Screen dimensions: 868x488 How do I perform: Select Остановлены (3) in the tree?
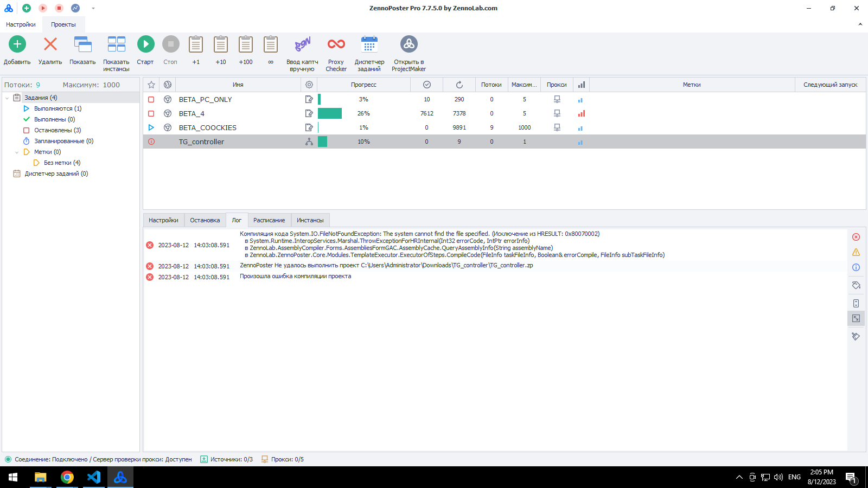click(58, 130)
